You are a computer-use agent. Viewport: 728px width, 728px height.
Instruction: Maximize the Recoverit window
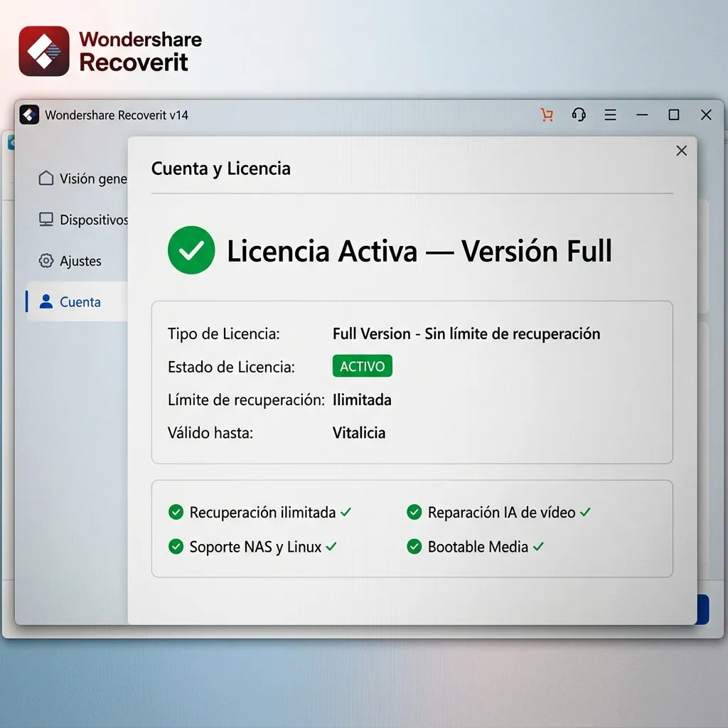[674, 114]
